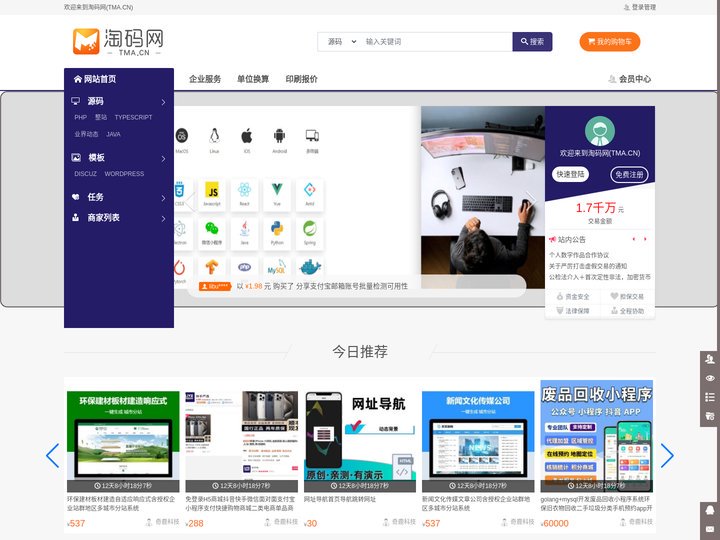This screenshot has width=720, height=540.
Task: Open 关于严厉打击虚假交易的通知 notice
Action: click(x=588, y=266)
